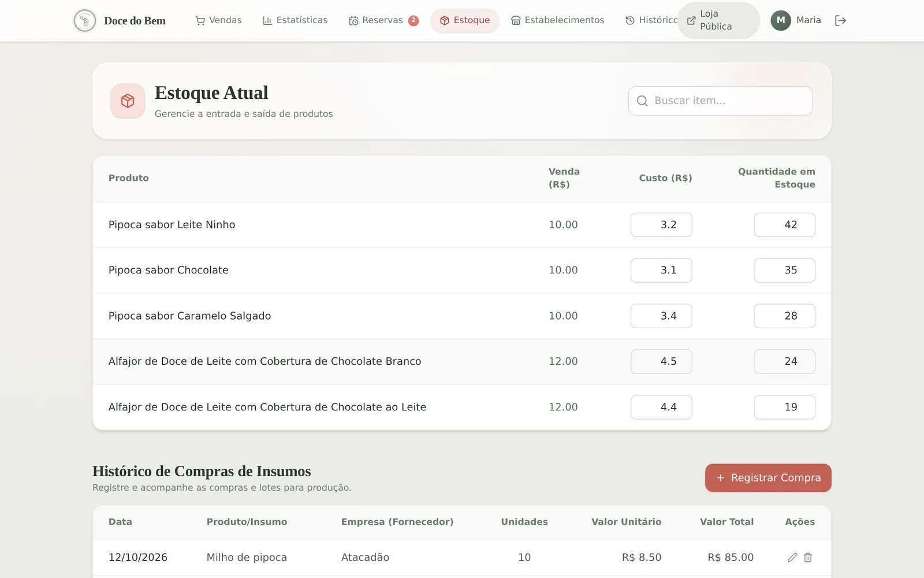Click the Quantidade em Estoque column header
This screenshot has width=924, height=578.
click(777, 178)
